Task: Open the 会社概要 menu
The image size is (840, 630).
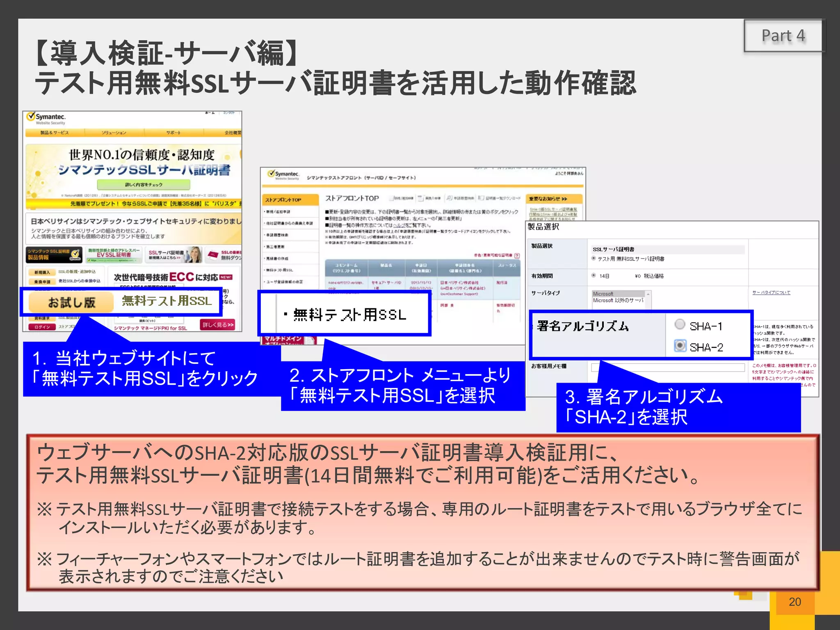Action: pos(223,132)
